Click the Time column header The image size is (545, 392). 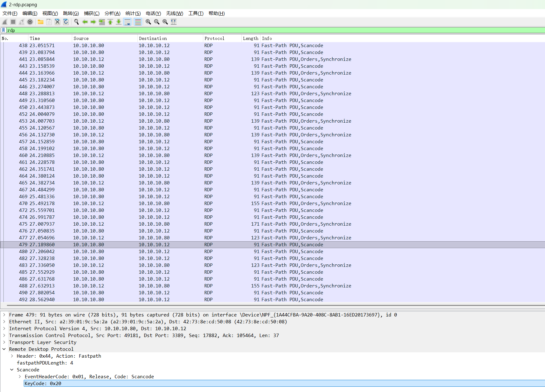(35, 38)
